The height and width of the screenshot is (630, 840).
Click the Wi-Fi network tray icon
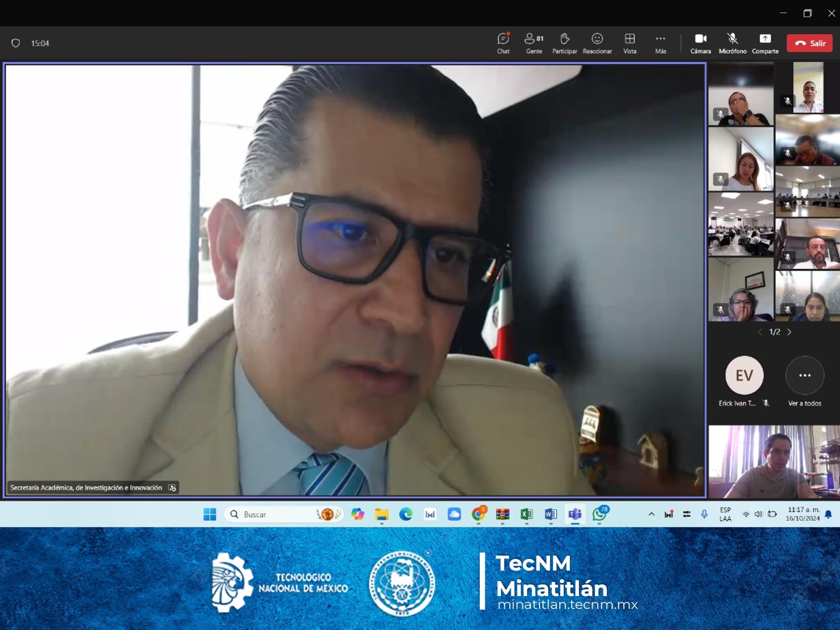(745, 514)
